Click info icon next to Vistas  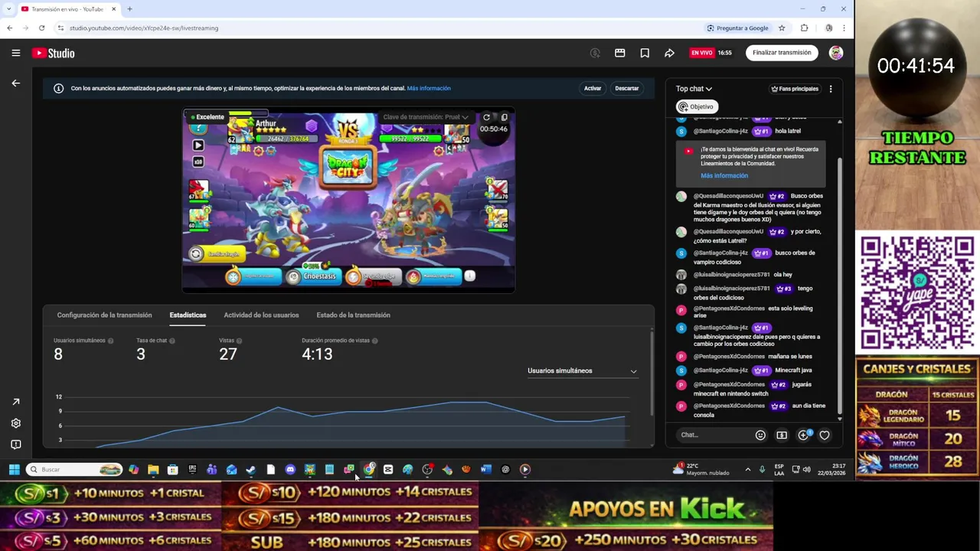point(240,341)
